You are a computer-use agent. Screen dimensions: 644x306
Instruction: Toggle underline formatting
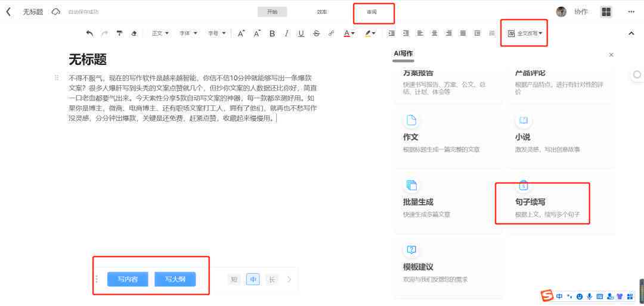tap(301, 33)
